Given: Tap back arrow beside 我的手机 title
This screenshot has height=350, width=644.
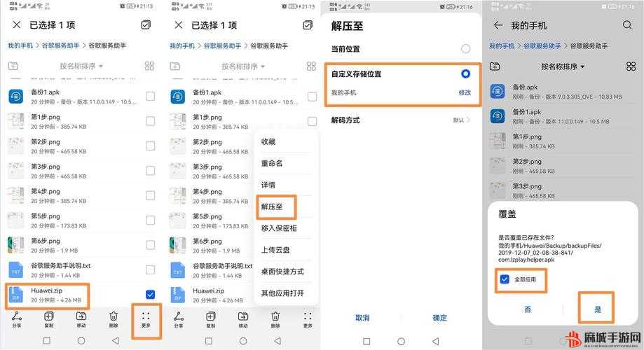Looking at the screenshot, I should [x=498, y=25].
